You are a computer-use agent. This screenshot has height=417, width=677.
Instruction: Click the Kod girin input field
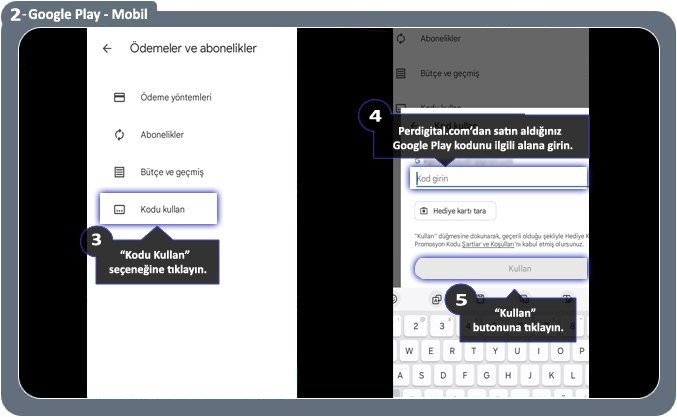[498, 178]
